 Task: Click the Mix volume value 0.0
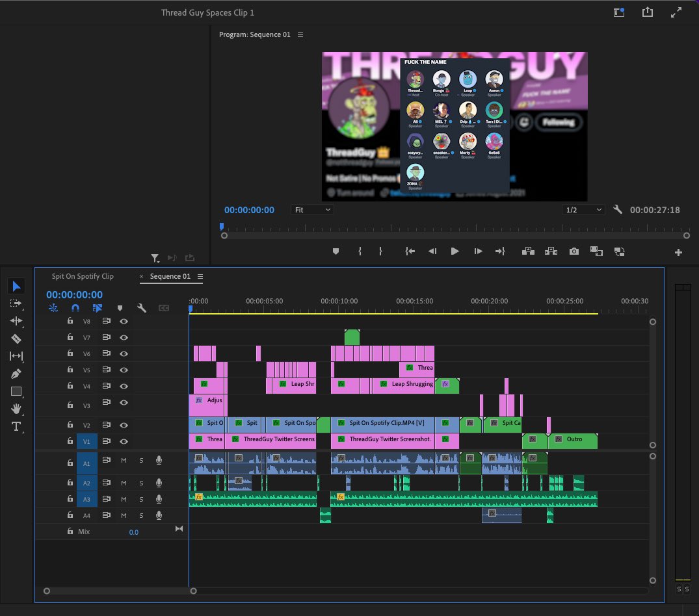click(133, 532)
